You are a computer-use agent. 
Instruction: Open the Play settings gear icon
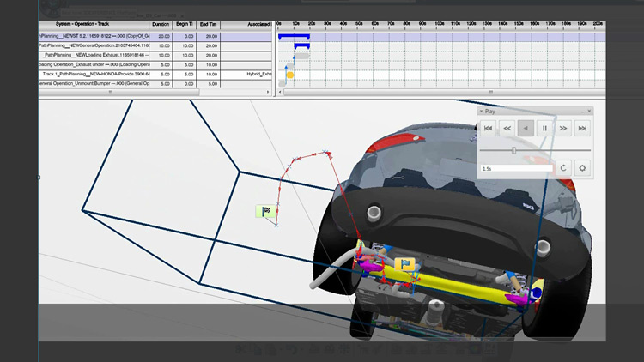[582, 167]
